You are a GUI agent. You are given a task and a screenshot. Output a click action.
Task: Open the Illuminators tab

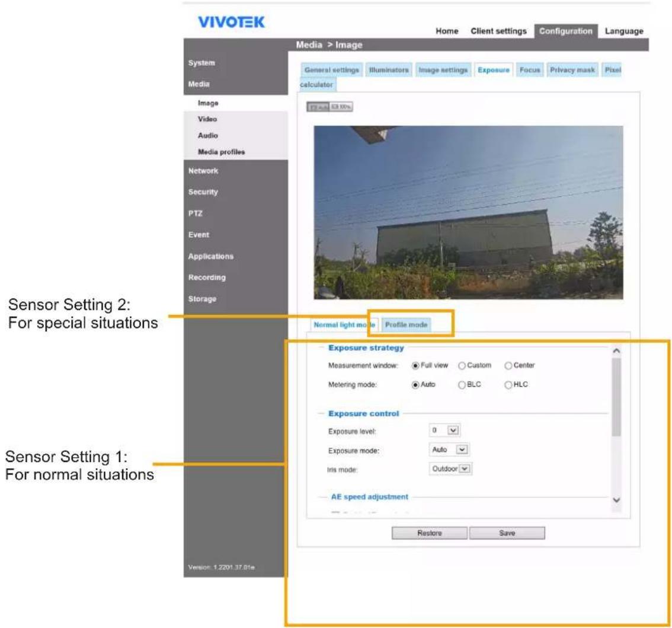click(389, 70)
